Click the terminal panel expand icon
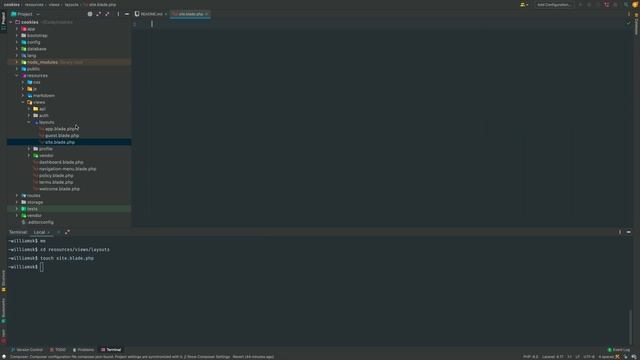640x360 pixels. point(67,232)
